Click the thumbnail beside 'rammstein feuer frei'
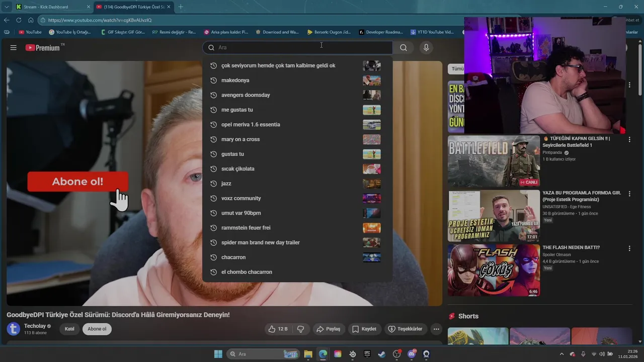Viewport: 644px width, 362px height. point(372,228)
